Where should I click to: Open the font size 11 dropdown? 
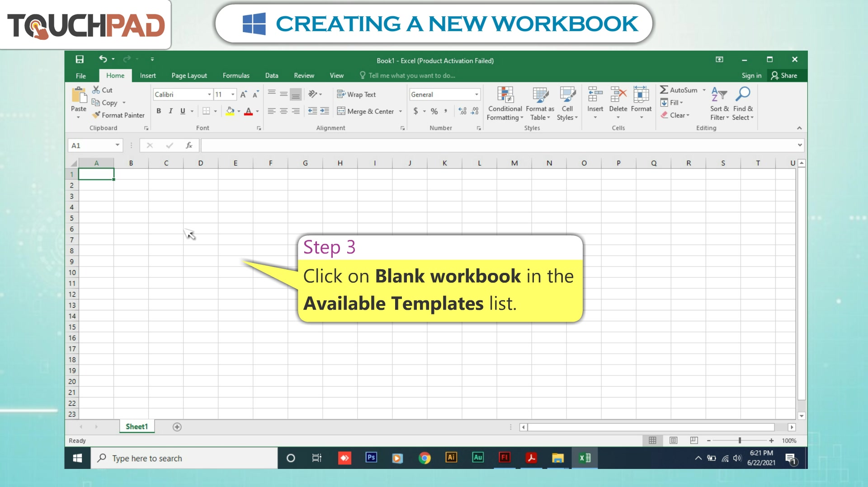(x=233, y=94)
